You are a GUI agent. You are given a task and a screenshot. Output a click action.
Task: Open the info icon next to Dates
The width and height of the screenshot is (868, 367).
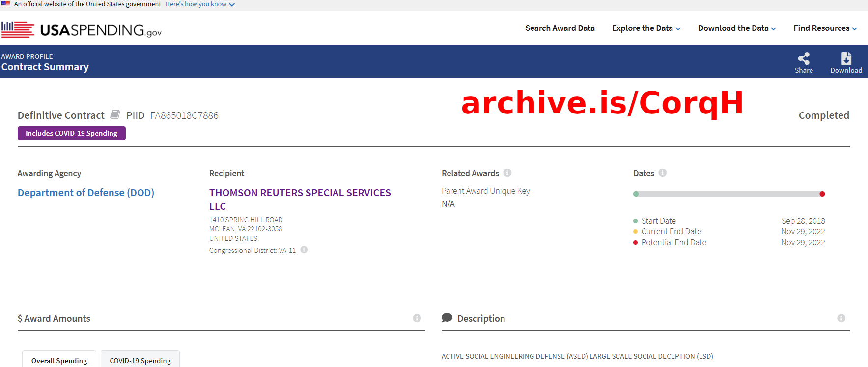(x=663, y=173)
